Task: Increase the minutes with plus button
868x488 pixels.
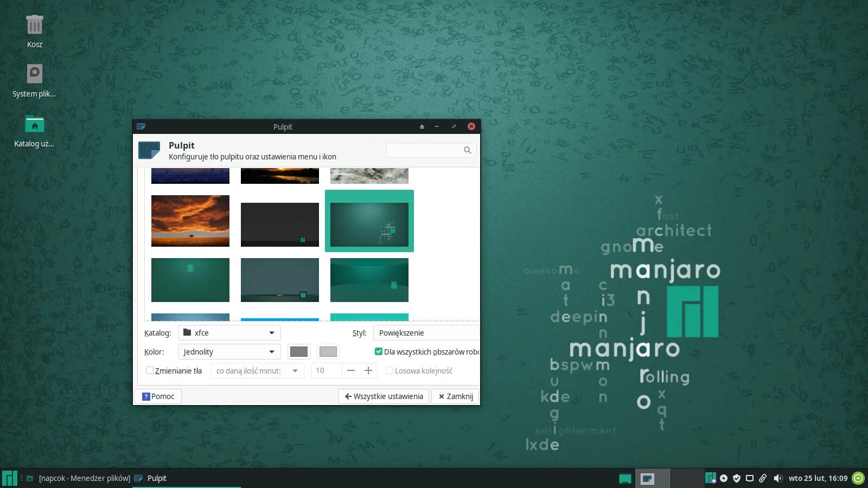Action: (x=368, y=370)
